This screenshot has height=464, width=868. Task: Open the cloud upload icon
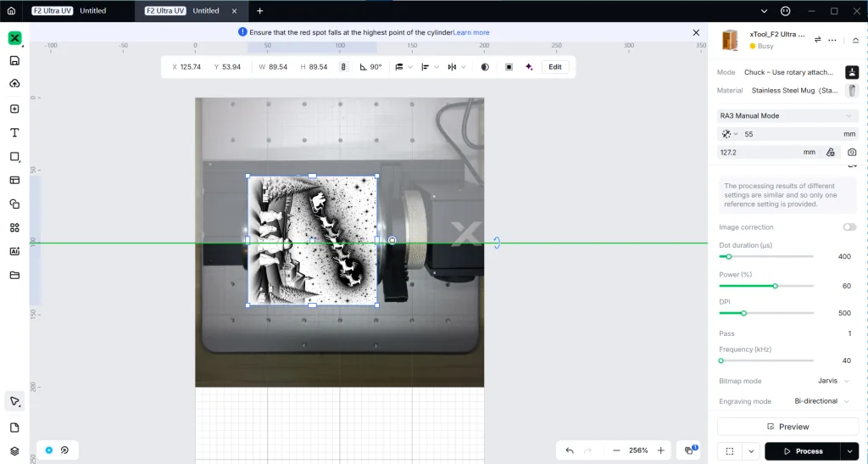(15, 84)
